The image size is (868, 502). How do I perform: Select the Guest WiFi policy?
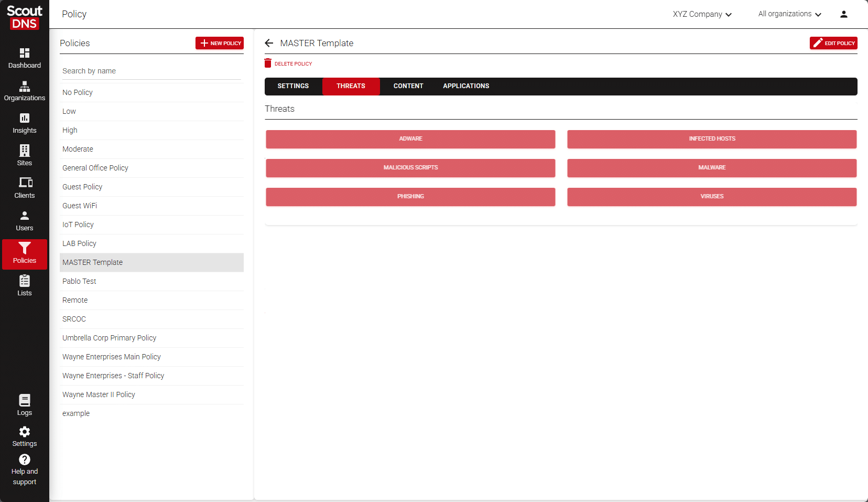pyautogui.click(x=80, y=206)
